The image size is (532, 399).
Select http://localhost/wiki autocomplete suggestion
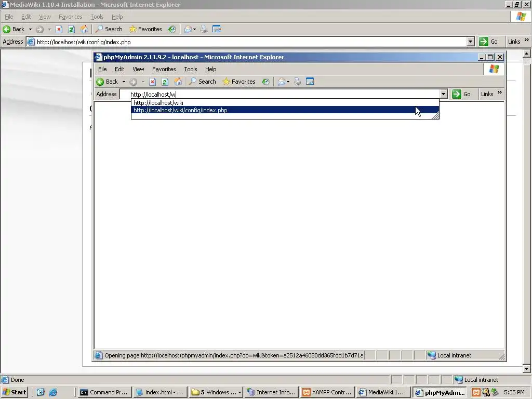click(x=285, y=102)
